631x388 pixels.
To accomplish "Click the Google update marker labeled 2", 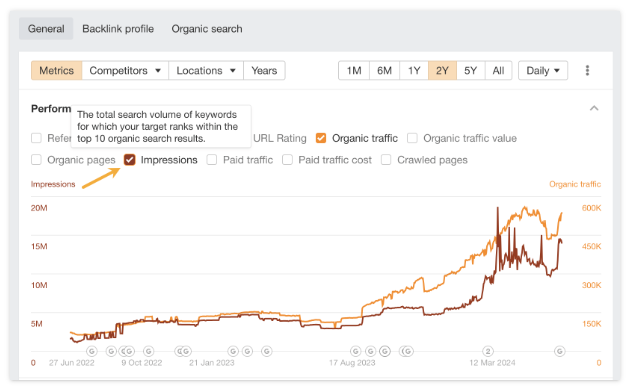I will point(488,351).
